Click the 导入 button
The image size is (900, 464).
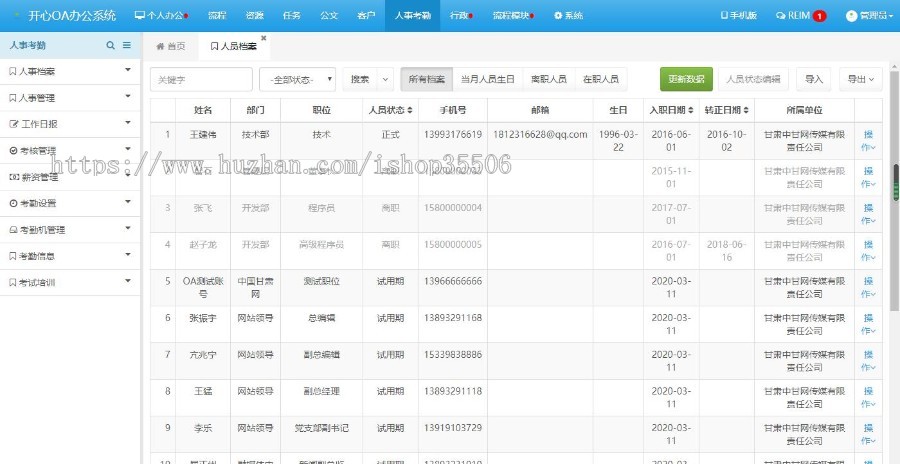(x=814, y=79)
